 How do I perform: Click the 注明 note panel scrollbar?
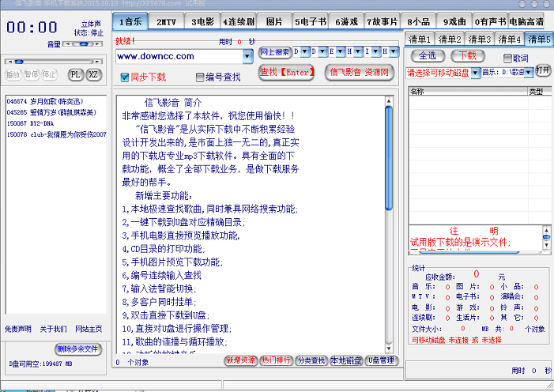[x=546, y=238]
